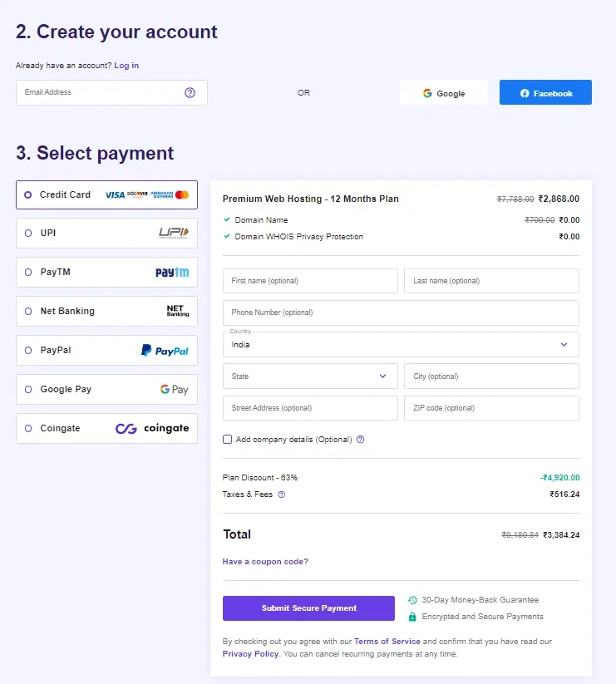616x684 pixels.
Task: Click the company details help icon
Action: coord(360,440)
